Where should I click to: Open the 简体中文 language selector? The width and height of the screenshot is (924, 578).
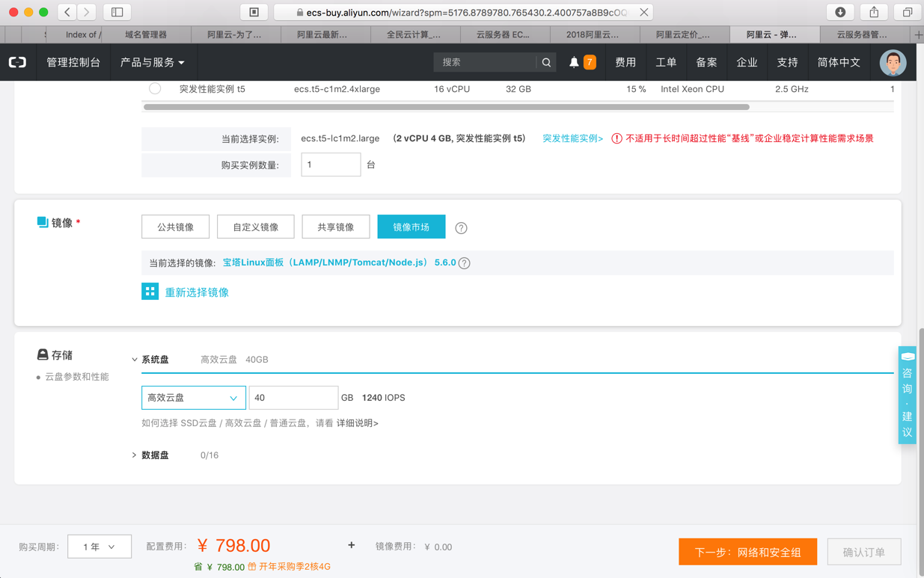tap(839, 63)
